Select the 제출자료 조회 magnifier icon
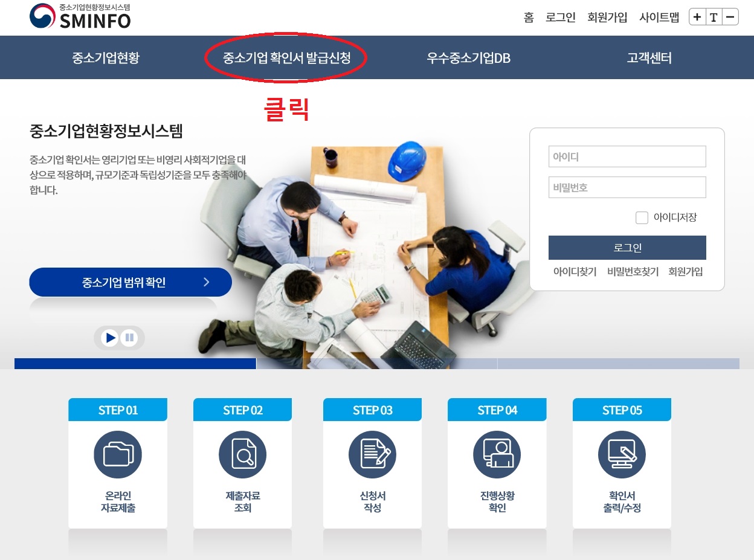Image resolution: width=754 pixels, height=560 pixels. [x=242, y=455]
